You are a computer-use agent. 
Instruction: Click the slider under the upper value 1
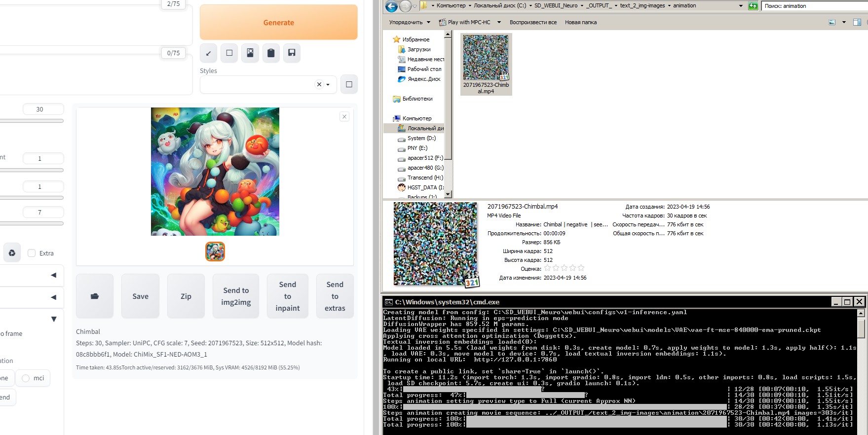[32, 170]
